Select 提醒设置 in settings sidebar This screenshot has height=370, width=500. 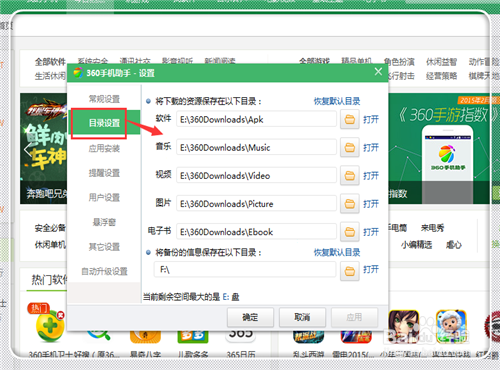[x=104, y=173]
